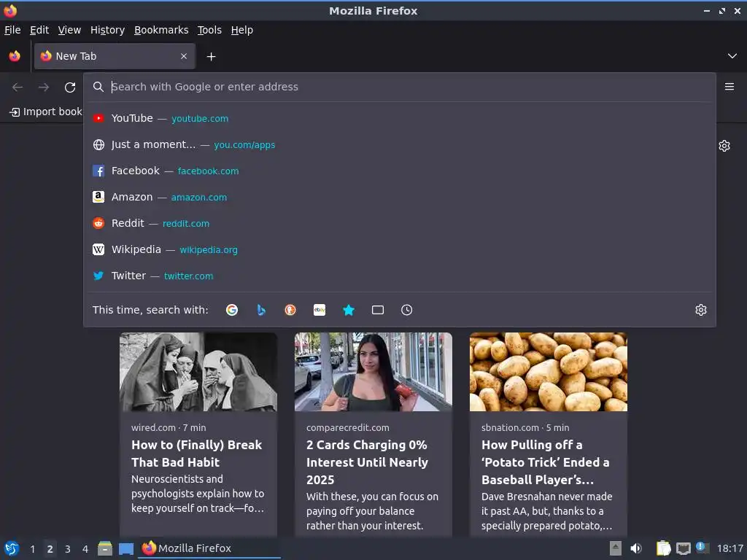The width and height of the screenshot is (747, 560).
Task: Go back with the back arrow
Action: pos(18,87)
